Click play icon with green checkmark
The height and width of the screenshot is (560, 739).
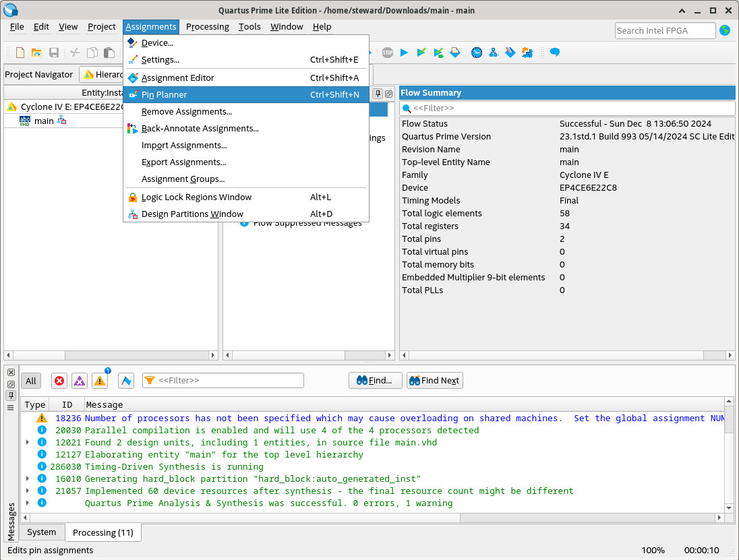pos(421,53)
